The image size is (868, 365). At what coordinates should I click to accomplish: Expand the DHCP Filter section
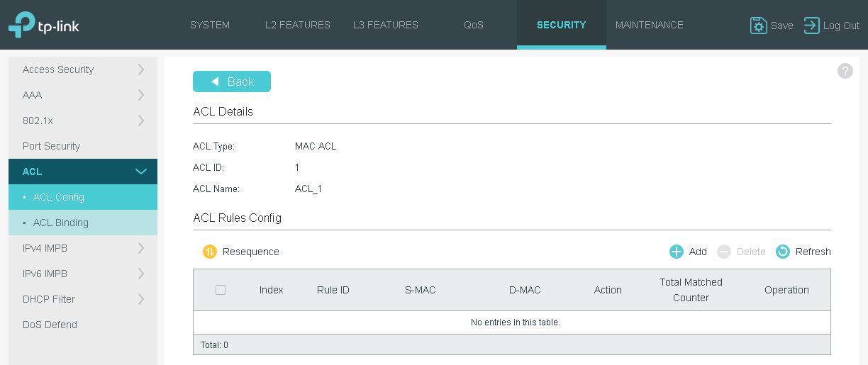(83, 299)
